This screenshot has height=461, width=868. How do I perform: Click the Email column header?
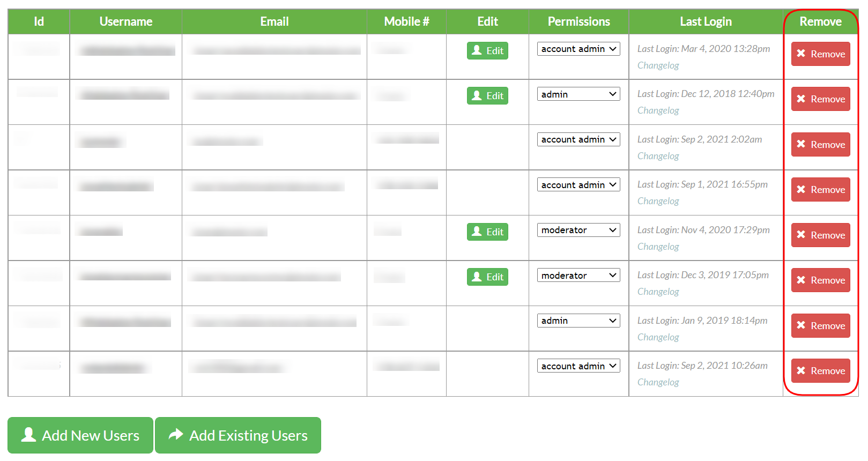coord(275,21)
